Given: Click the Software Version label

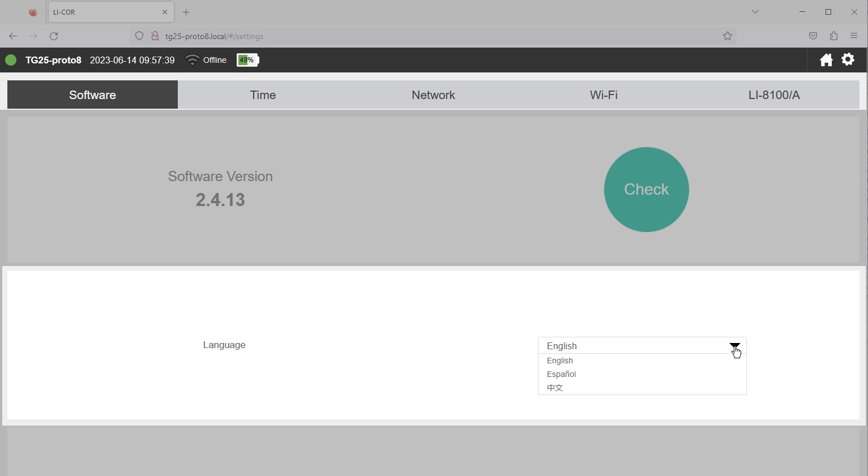Looking at the screenshot, I should coord(220,177).
